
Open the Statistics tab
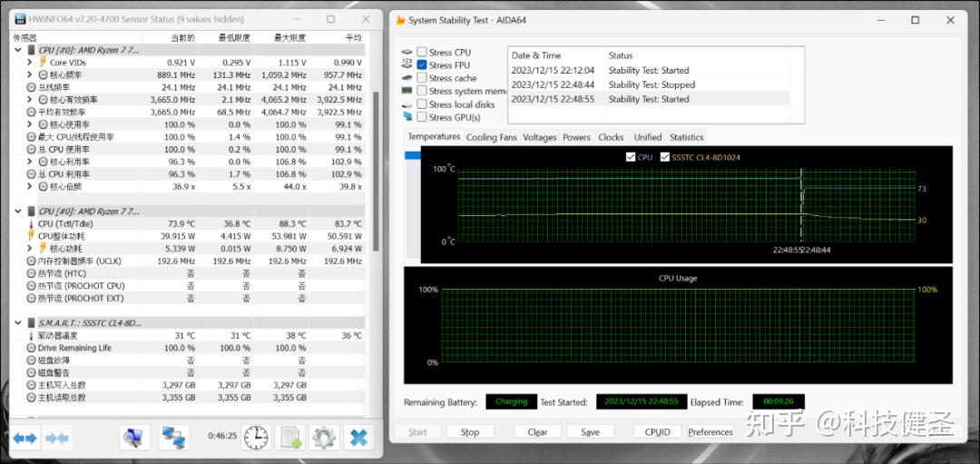(x=686, y=137)
